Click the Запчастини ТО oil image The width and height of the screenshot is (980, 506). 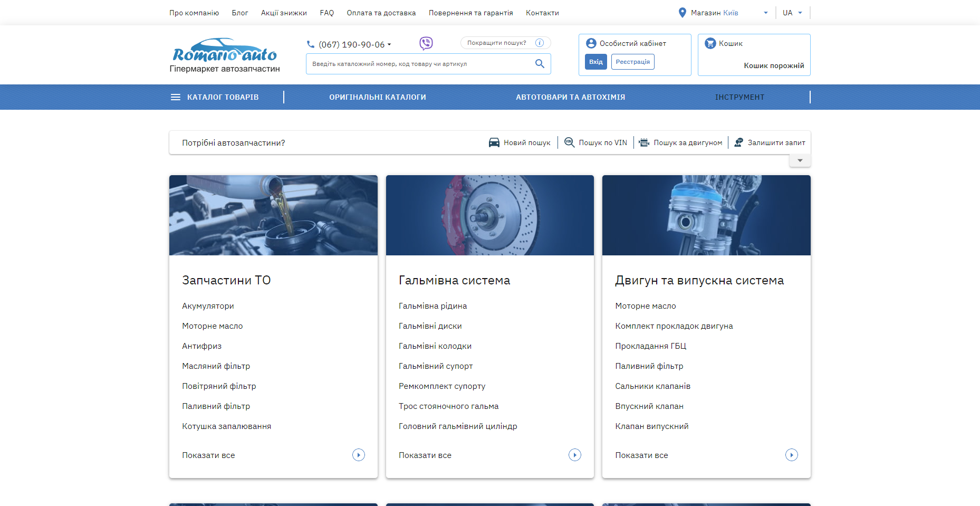point(273,215)
